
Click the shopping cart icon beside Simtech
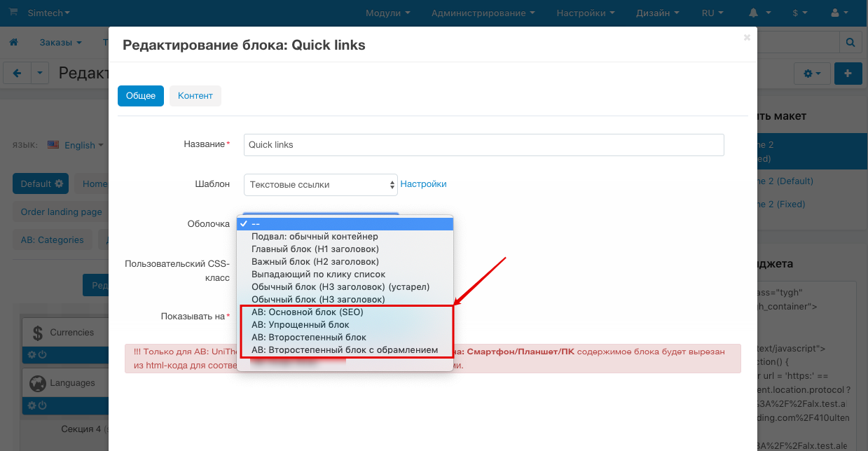(x=13, y=13)
